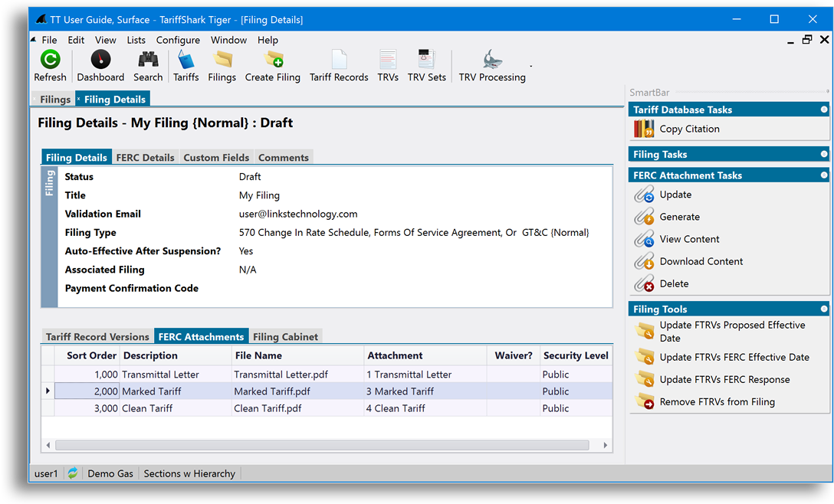Open the Window menu
Image resolution: width=834 pixels, height=504 pixels.
tap(228, 40)
